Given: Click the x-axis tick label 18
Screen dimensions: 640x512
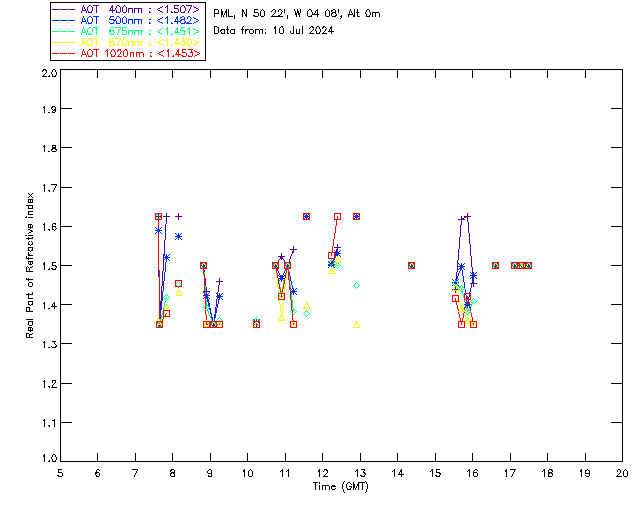Looking at the screenshot, I should [x=547, y=473].
